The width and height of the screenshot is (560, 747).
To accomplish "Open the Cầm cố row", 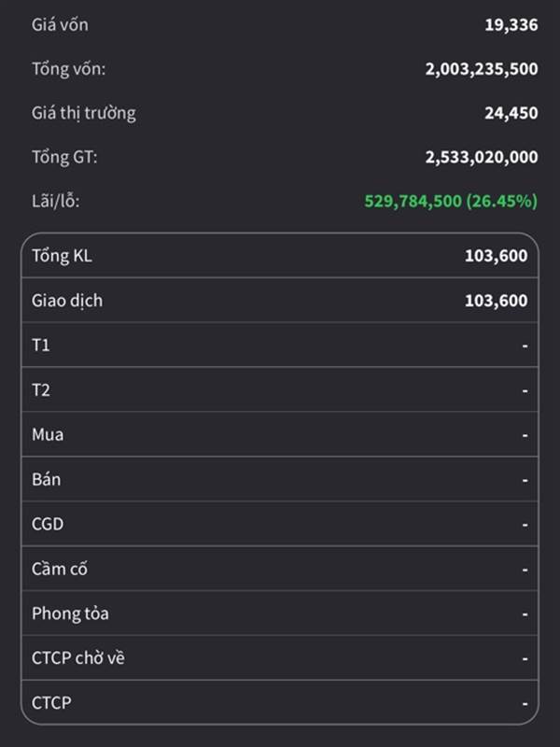I will (x=280, y=569).
